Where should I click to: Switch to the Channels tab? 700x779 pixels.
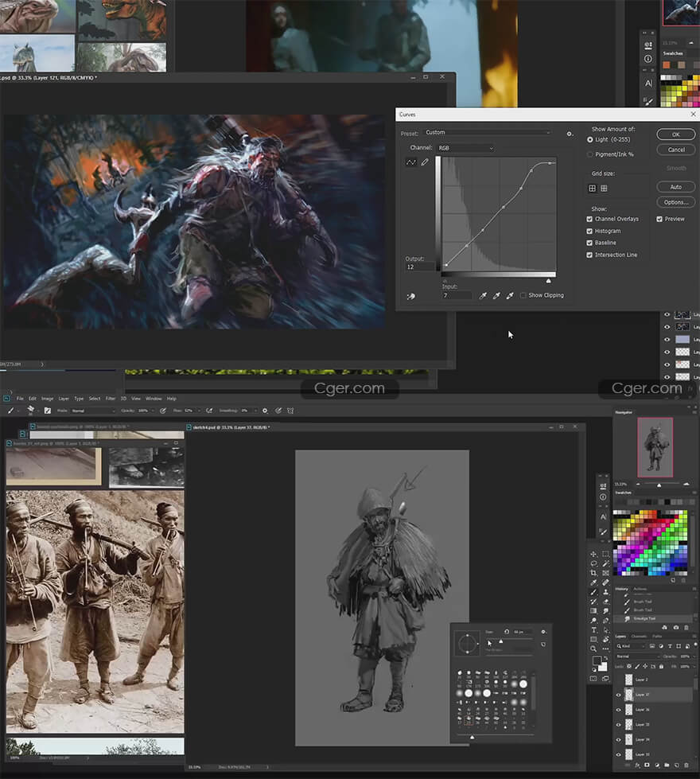pos(639,637)
